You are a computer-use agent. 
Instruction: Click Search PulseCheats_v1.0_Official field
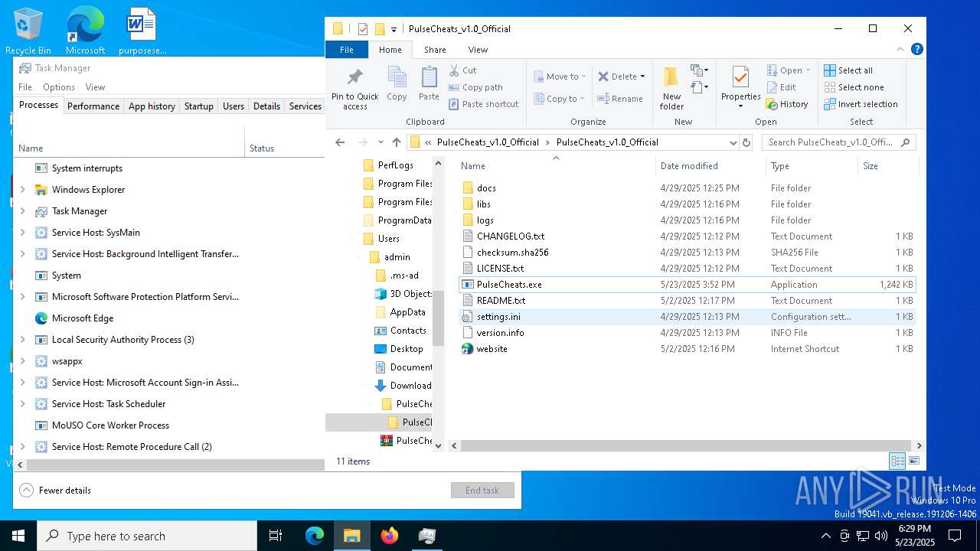(839, 142)
